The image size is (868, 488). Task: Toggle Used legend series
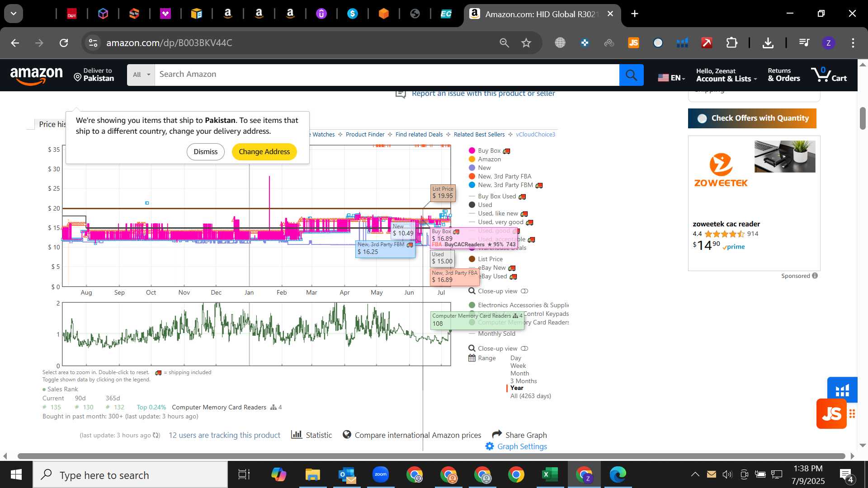480,205
